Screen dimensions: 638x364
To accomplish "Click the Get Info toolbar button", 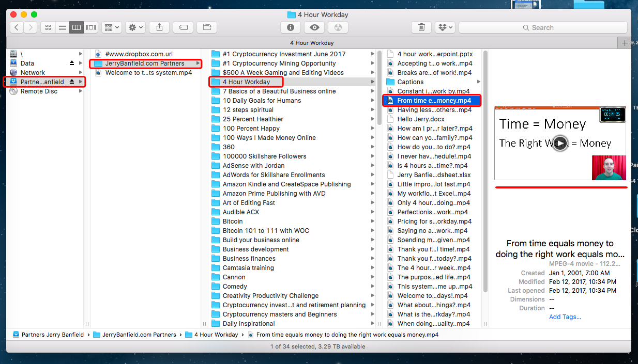I will (x=290, y=27).
